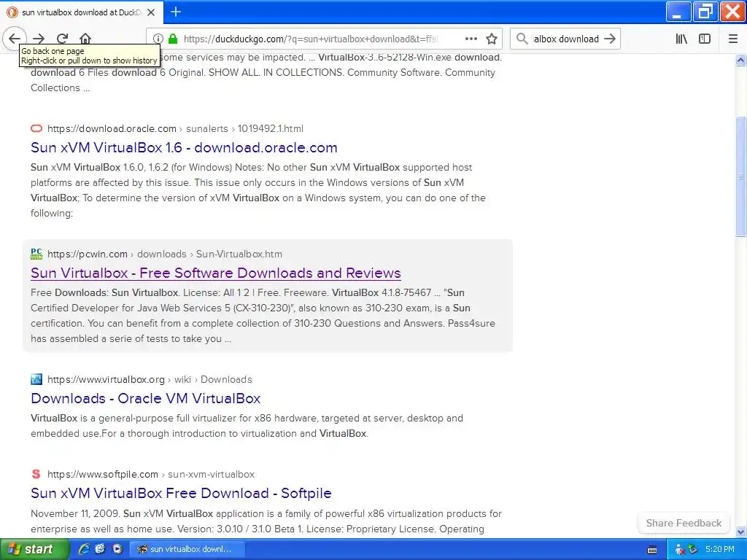The height and width of the screenshot is (560, 747).
Task: Open the Library bookshelf icon
Action: tap(681, 39)
